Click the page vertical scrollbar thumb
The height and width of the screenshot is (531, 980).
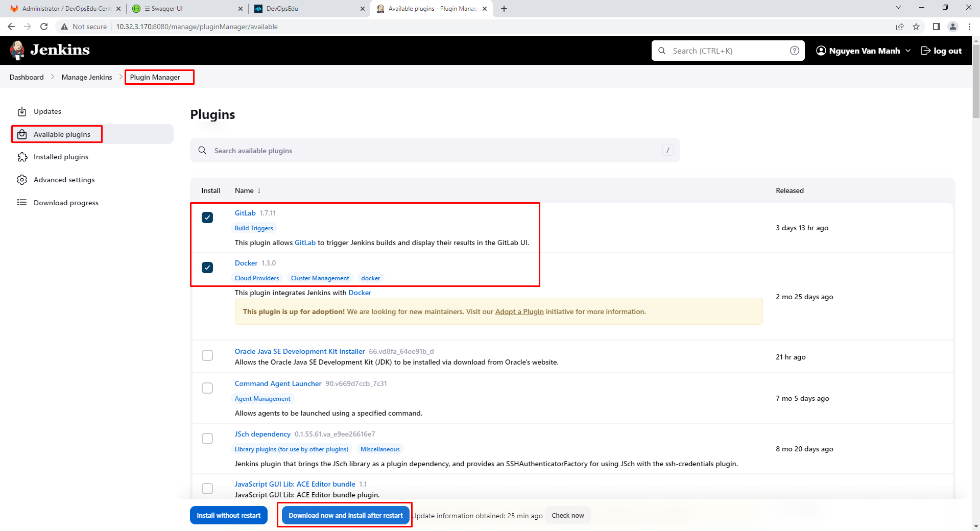[976, 81]
